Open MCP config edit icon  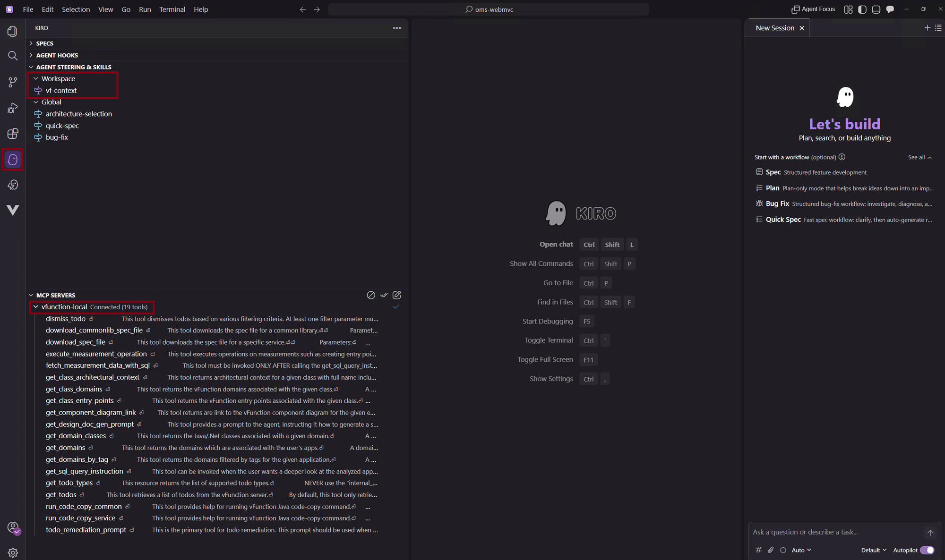coord(397,295)
